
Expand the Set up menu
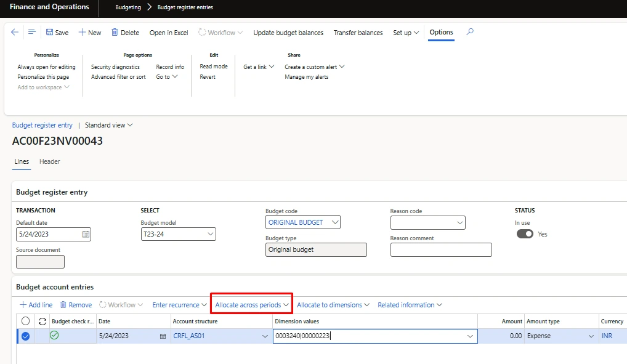point(406,33)
